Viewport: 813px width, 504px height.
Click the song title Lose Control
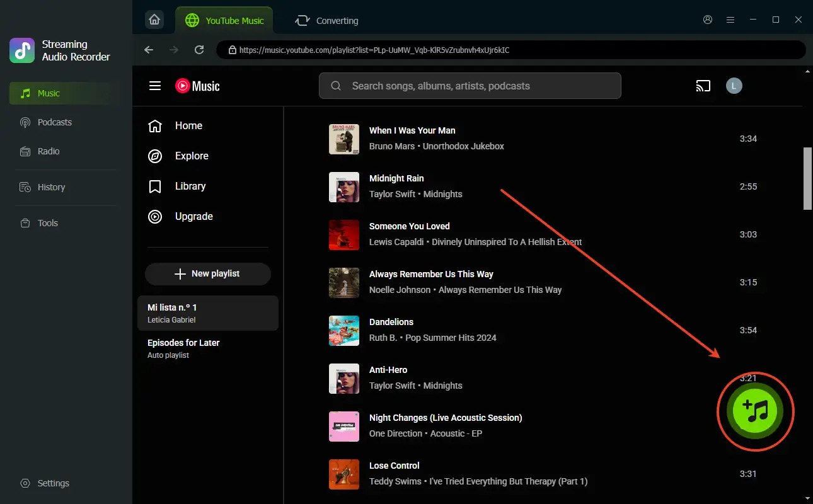pyautogui.click(x=395, y=466)
